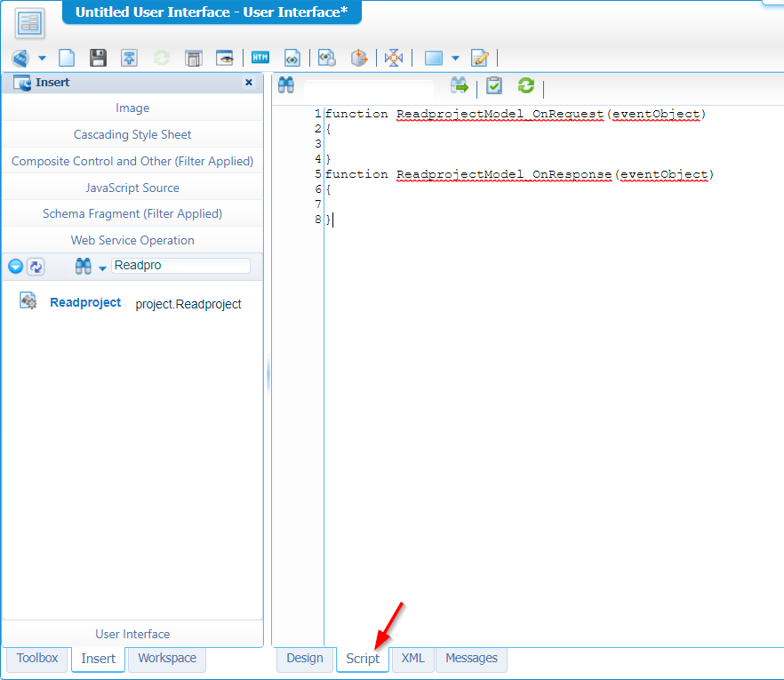Click the Readpro search input field

point(180,266)
